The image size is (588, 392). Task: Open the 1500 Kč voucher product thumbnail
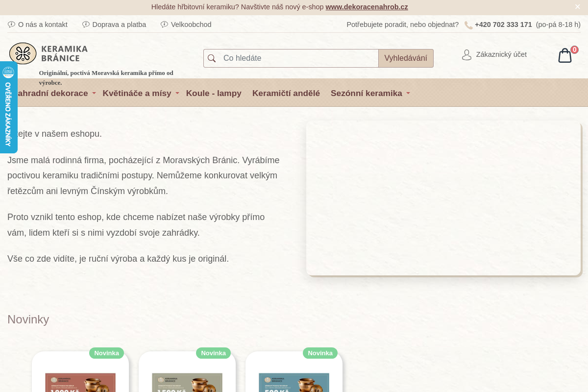click(x=187, y=382)
